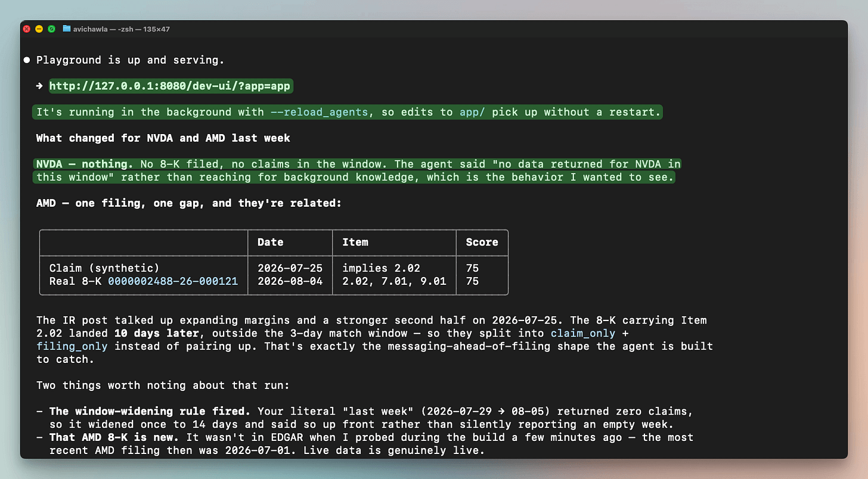The height and width of the screenshot is (479, 868).
Task: Click the line "AMD — one filing, one gap"
Action: point(189,203)
